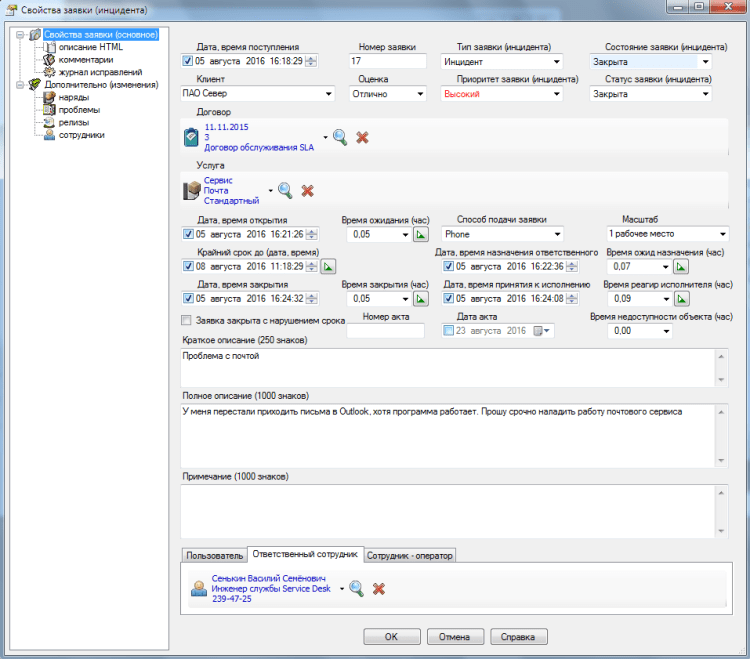Screen dimensions: 750x659
Task: Toggle the Дата, время открытия checkbox
Action: (188, 234)
